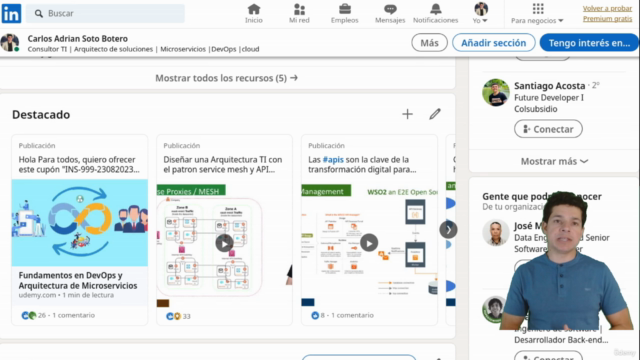Click "Diseñar una Arquitectura TI" post text
This screenshot has width=640, height=360.
point(222,164)
